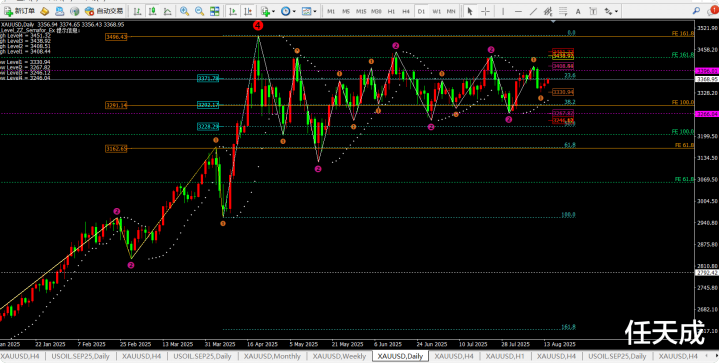This screenshot has width=719, height=363.
Task: Click the 16 Apr 2025 date label
Action: (262, 344)
